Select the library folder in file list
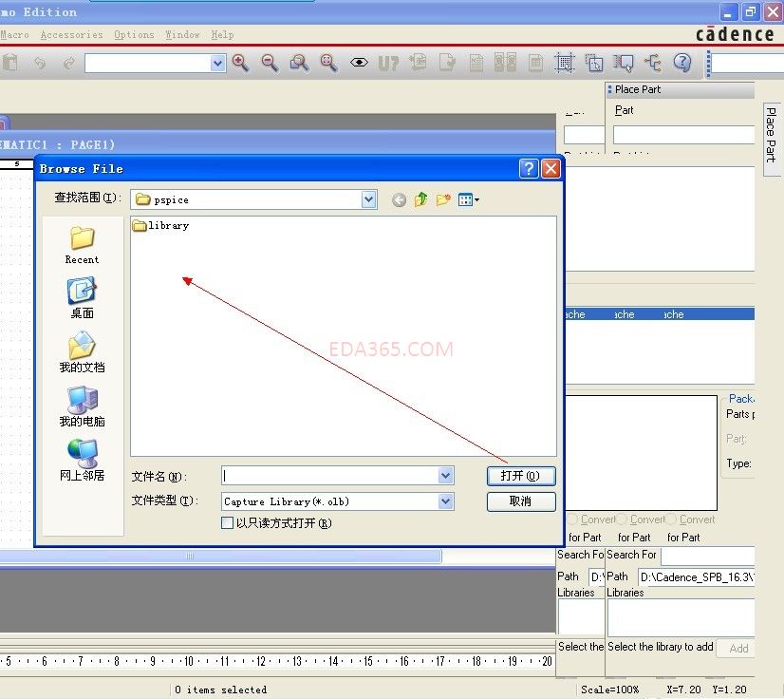Viewport: 784px width, 699px height. point(161,226)
